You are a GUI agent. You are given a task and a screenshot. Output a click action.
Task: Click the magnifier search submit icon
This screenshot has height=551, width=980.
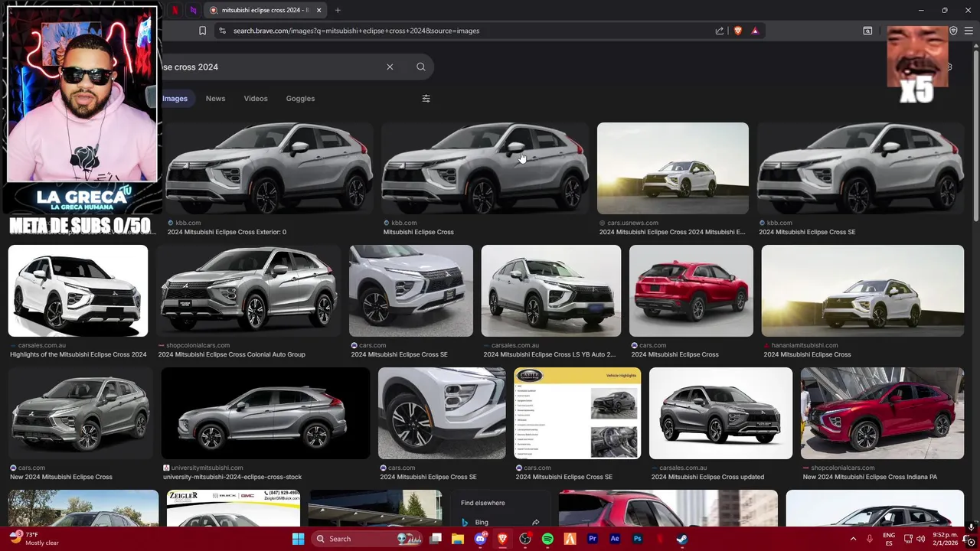421,67
